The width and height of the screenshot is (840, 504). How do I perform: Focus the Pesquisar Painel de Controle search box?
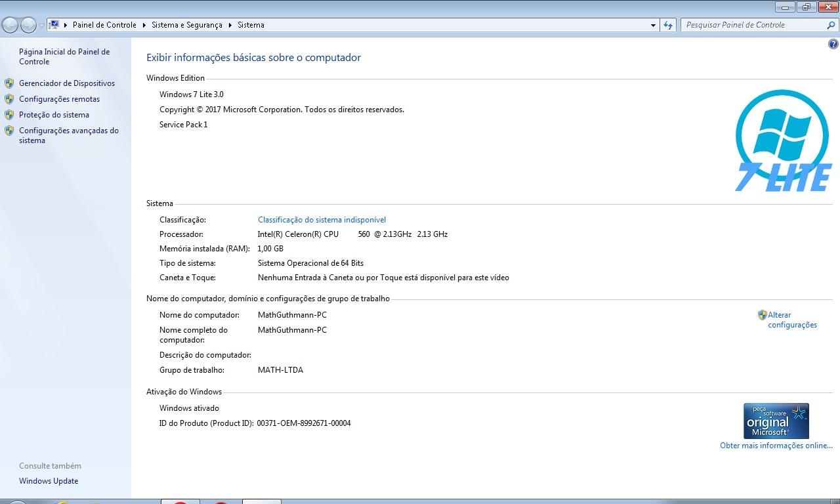pyautogui.click(x=753, y=25)
